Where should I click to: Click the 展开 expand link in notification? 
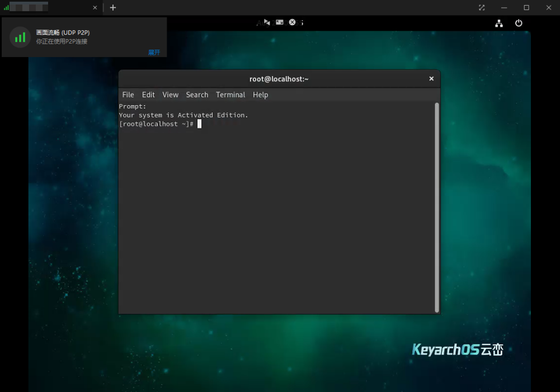[x=154, y=53]
